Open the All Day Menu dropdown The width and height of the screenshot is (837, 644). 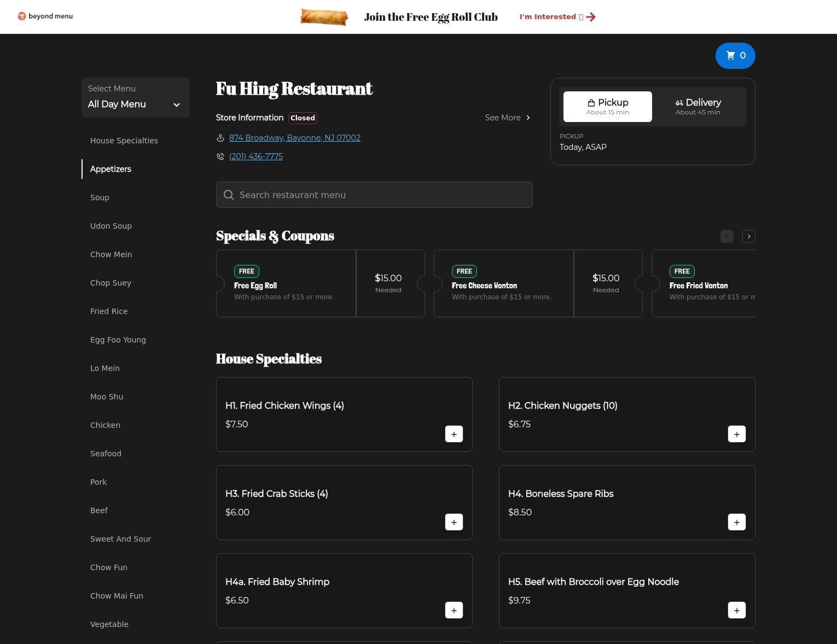[135, 98]
